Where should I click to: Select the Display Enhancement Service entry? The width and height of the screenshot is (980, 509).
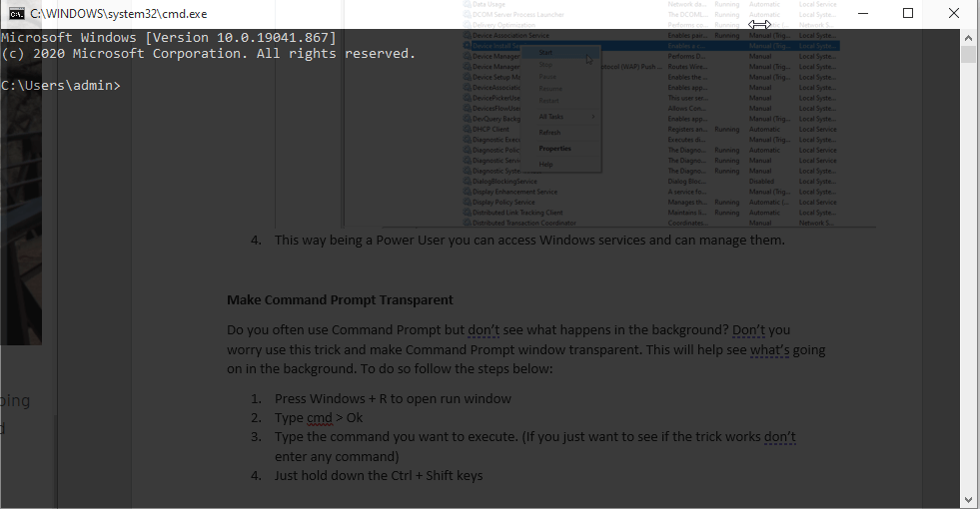pyautogui.click(x=514, y=192)
